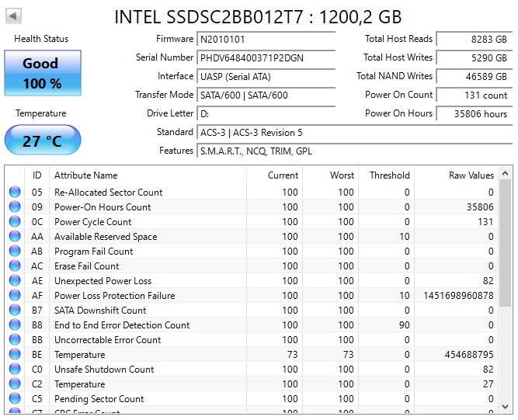Click the status icon for Power Loss Protection Failure
Viewport: 518px width, 420px height.
15,296
